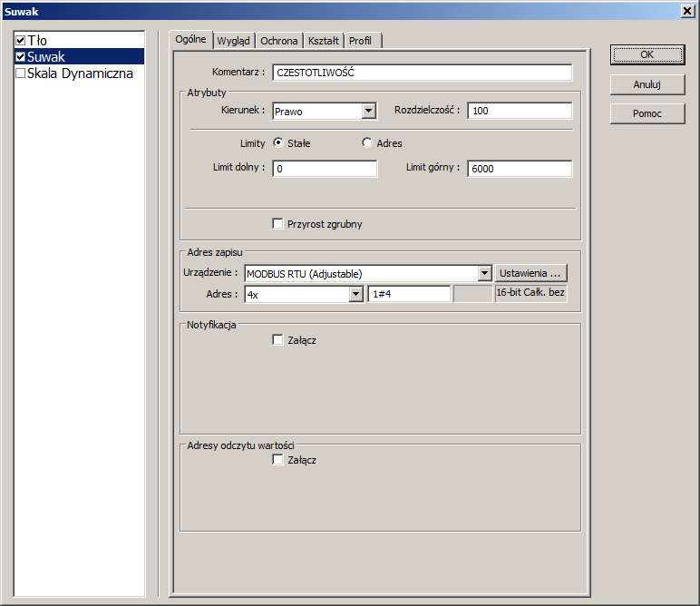The width and height of the screenshot is (700, 606).
Task: Click the Komentarz text field
Action: [x=422, y=73]
